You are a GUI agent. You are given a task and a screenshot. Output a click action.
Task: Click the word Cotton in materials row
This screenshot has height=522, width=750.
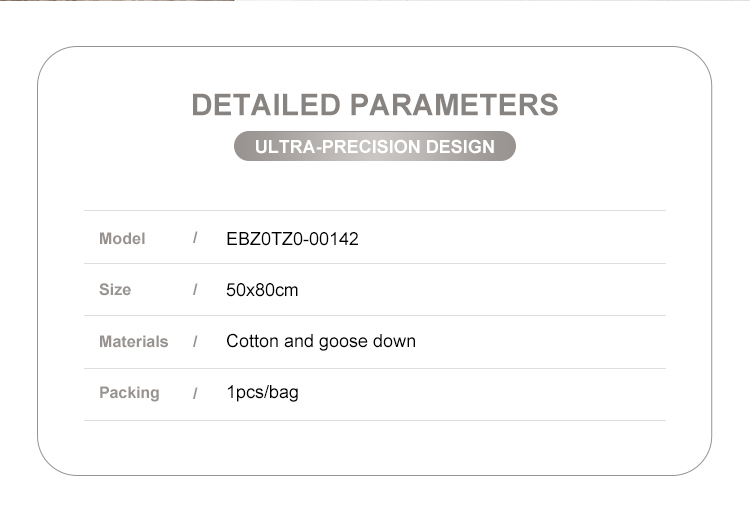coord(252,341)
